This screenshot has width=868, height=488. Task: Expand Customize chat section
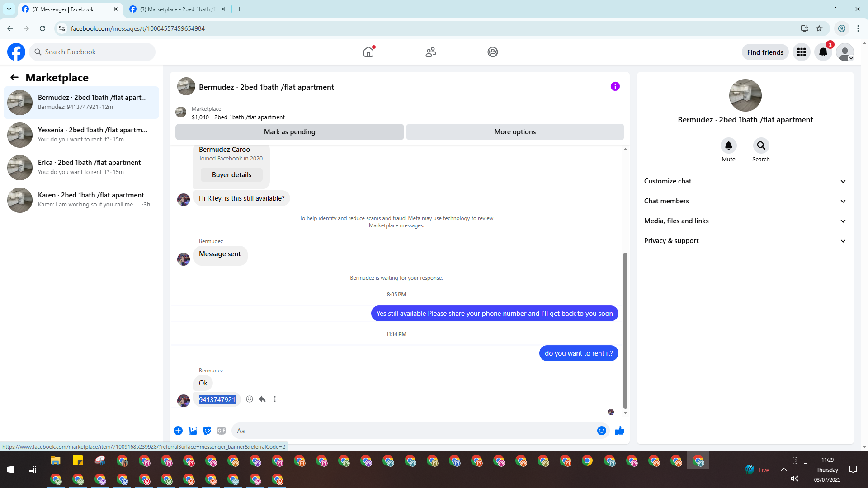745,181
